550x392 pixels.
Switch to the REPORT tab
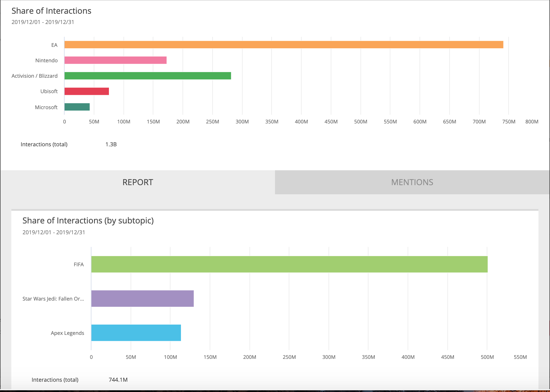point(137,182)
